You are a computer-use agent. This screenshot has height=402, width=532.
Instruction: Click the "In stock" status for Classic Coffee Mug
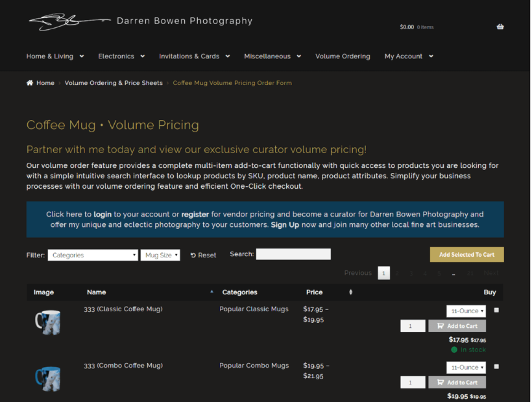[468, 349]
